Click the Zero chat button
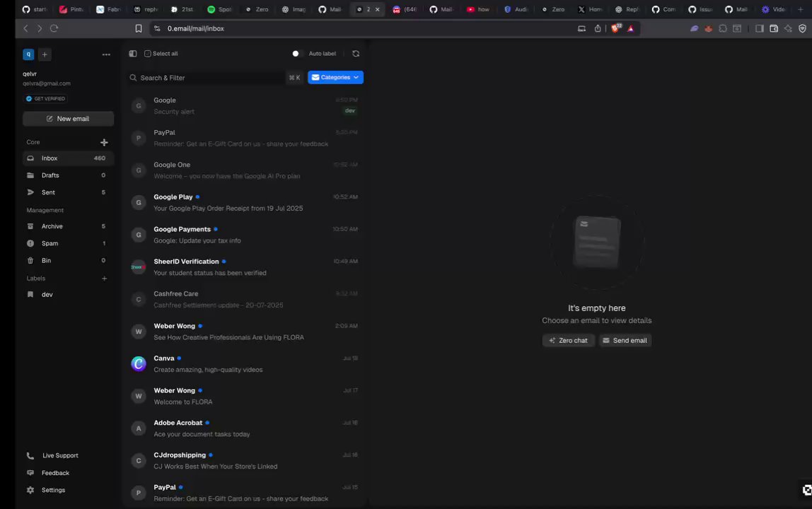The image size is (812, 509). click(568, 340)
